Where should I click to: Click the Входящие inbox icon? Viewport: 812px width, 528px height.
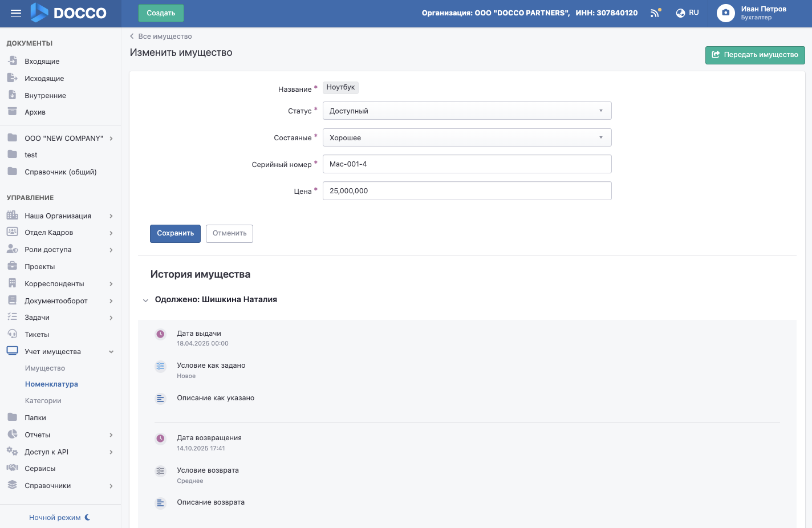pyautogui.click(x=13, y=61)
